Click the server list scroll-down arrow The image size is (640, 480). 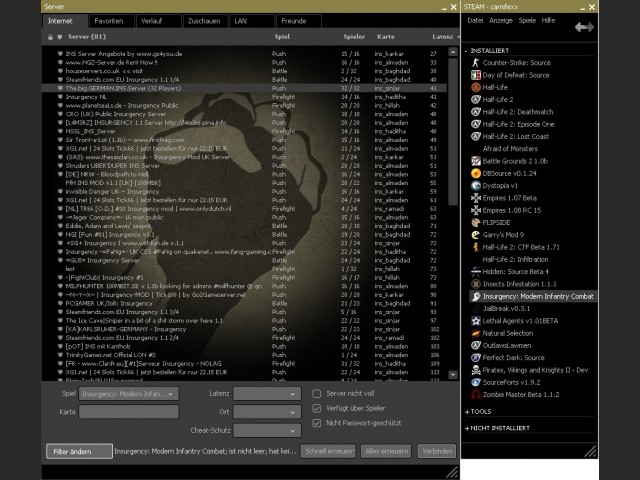(x=453, y=374)
